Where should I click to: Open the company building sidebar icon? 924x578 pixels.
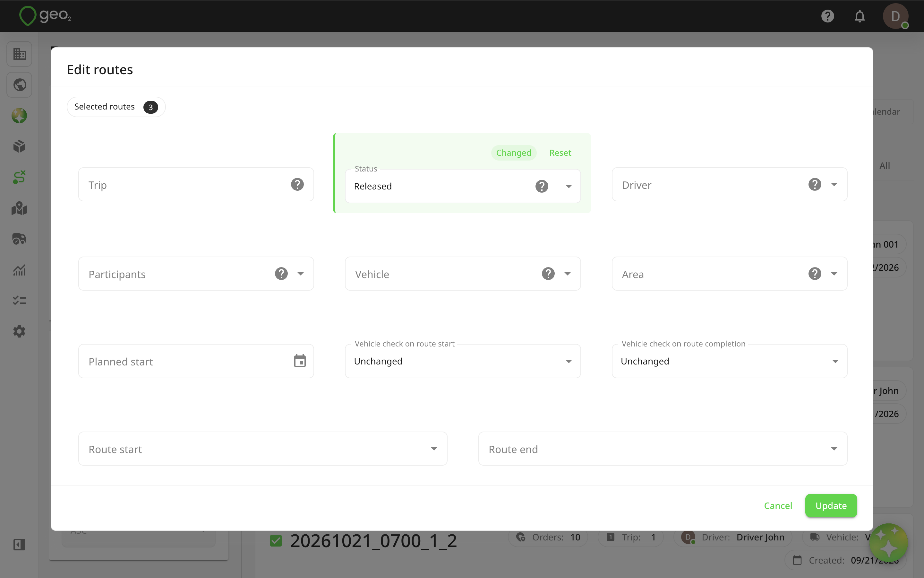pyautogui.click(x=20, y=54)
